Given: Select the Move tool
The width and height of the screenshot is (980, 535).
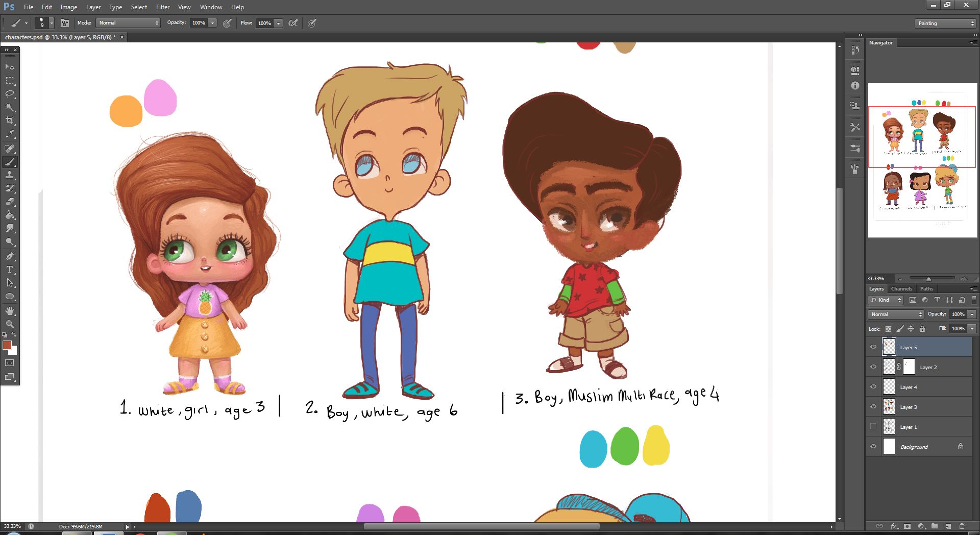Looking at the screenshot, I should [10, 67].
